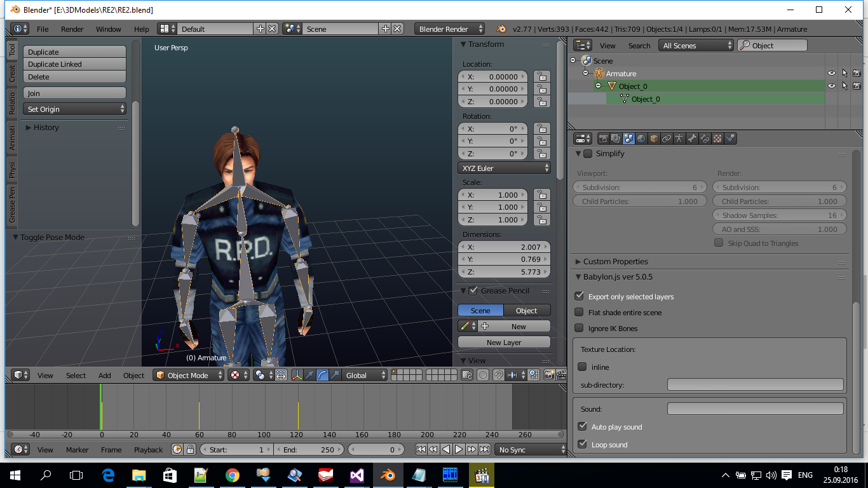The image size is (868, 488).
Task: Click the New Layer grease pencil button
Action: (x=504, y=342)
